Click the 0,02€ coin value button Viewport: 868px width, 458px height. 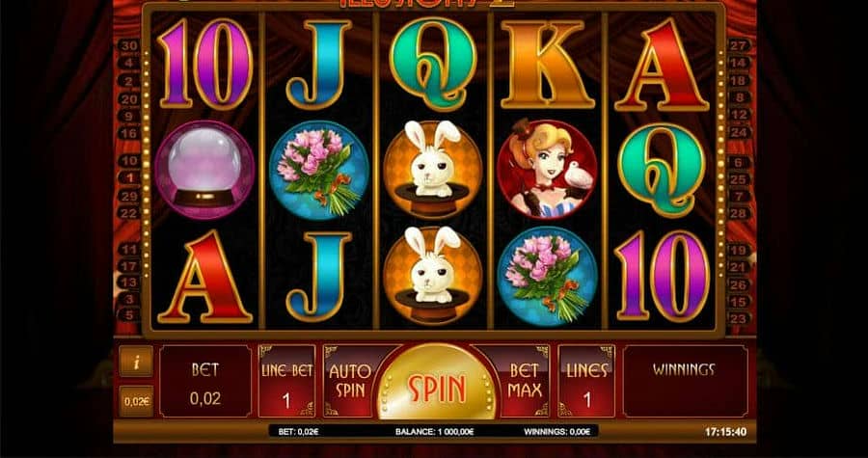click(x=136, y=401)
